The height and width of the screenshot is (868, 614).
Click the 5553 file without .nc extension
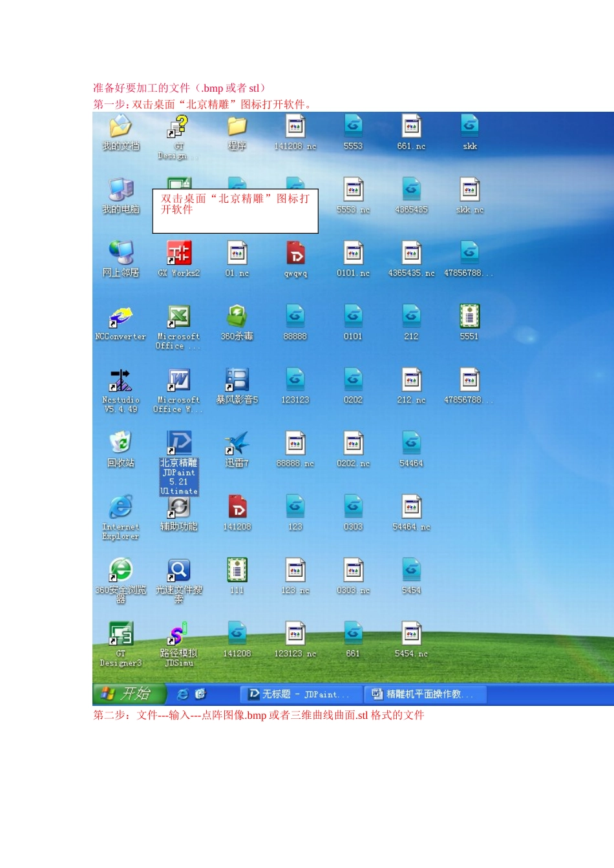pyautogui.click(x=353, y=132)
